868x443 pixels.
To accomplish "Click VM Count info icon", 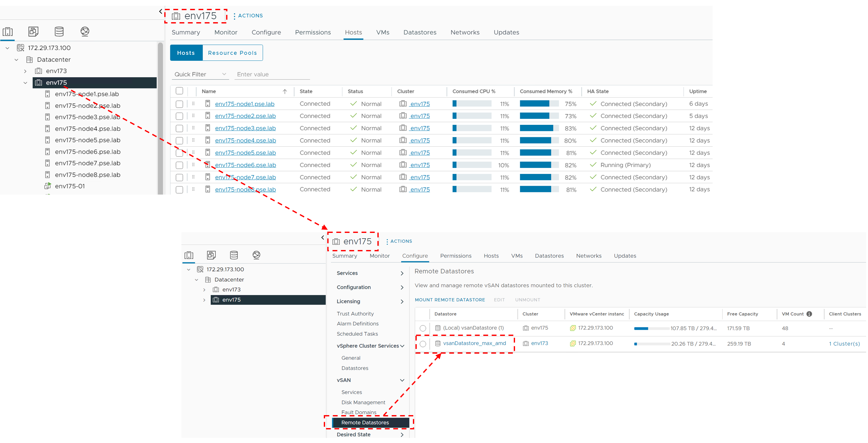I will [809, 314].
